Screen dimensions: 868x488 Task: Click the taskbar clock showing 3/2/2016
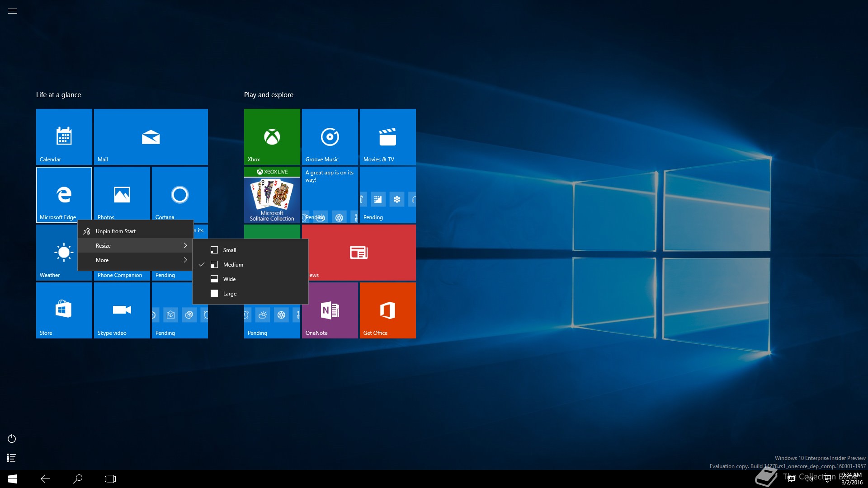[852, 479]
